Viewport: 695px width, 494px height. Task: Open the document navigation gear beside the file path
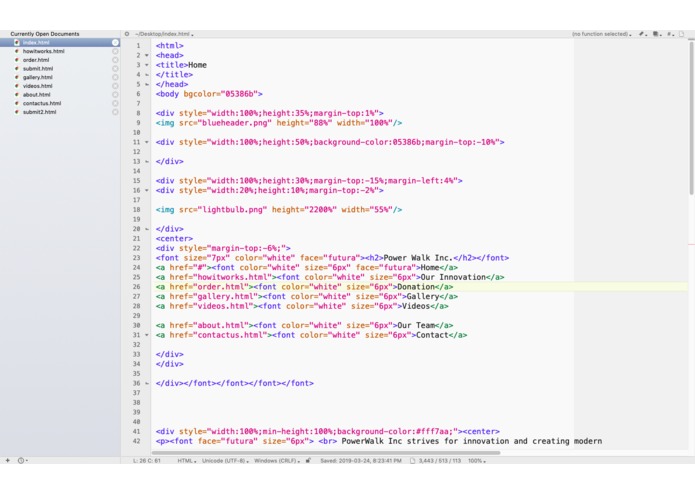(x=127, y=34)
